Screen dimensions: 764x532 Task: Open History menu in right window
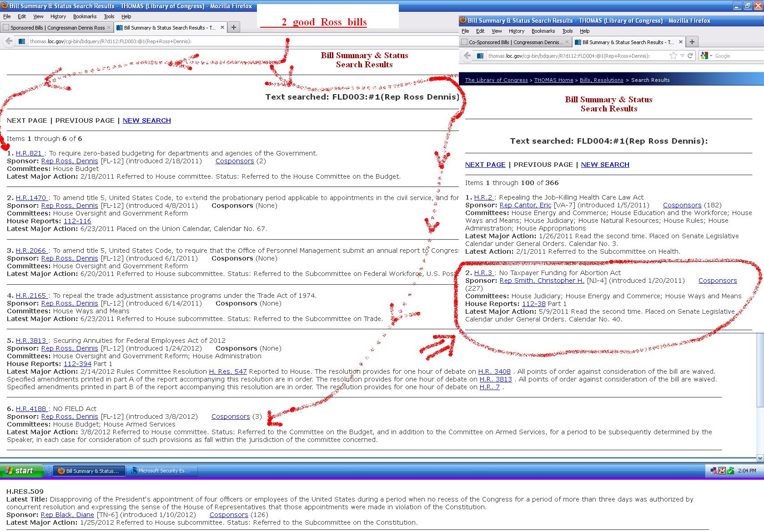[x=516, y=31]
